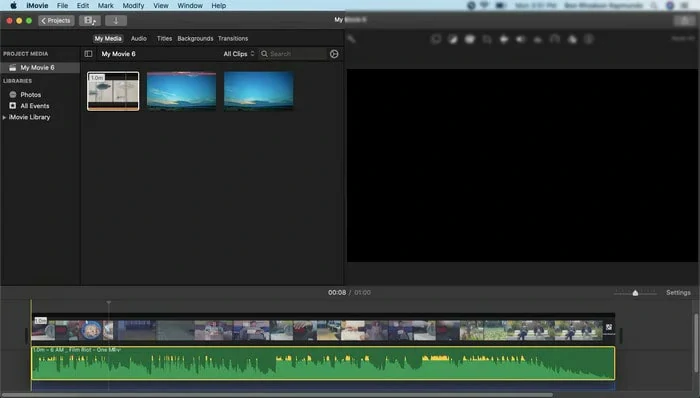This screenshot has height=398, width=700.
Task: Open the stabilization camera icon
Action: (504, 39)
